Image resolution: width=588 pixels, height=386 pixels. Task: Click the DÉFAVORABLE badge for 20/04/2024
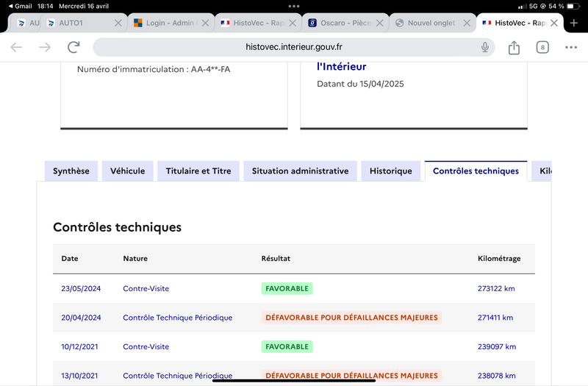pyautogui.click(x=351, y=318)
